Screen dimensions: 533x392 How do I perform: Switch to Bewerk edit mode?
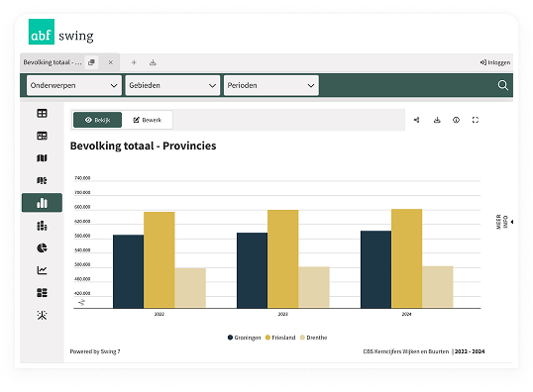(x=148, y=120)
